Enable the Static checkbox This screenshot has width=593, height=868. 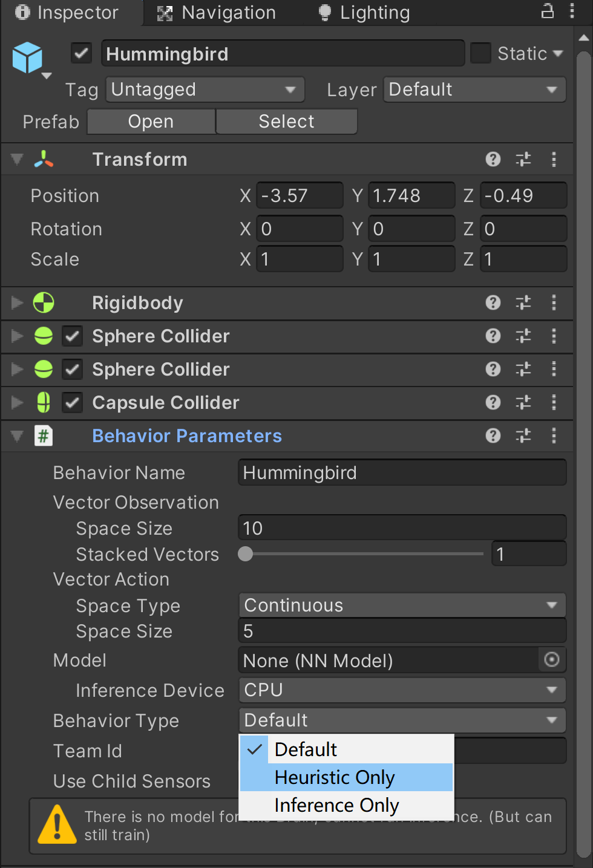pos(480,53)
